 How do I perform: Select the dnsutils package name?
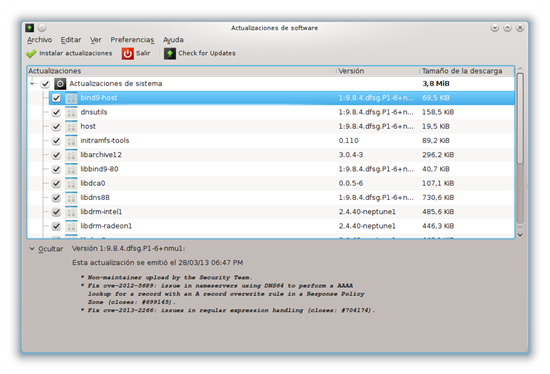94,112
